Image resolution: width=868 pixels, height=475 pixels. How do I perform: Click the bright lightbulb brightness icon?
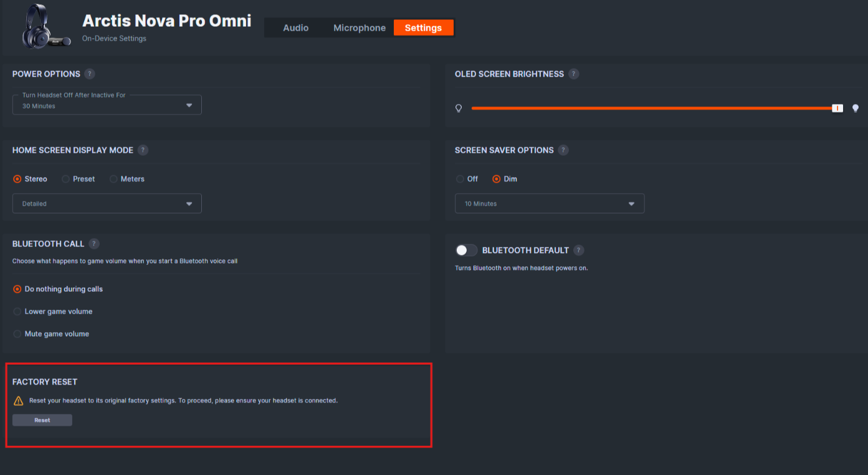(x=856, y=108)
